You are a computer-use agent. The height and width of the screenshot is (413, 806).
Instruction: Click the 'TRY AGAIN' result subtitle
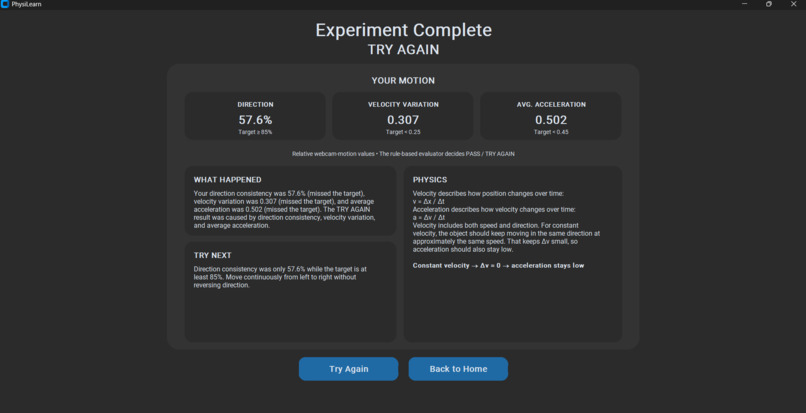coord(404,50)
